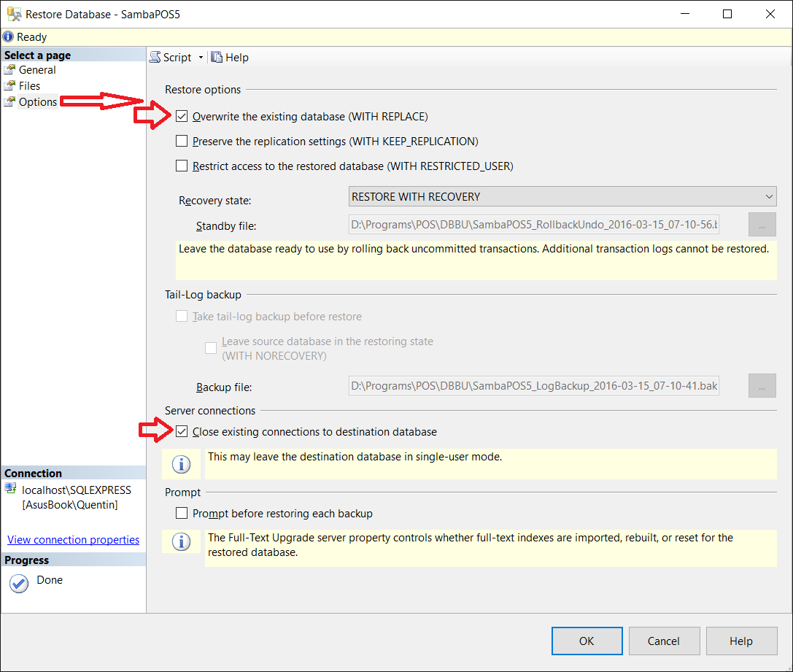Close the Restore Database dialog

click(x=770, y=14)
